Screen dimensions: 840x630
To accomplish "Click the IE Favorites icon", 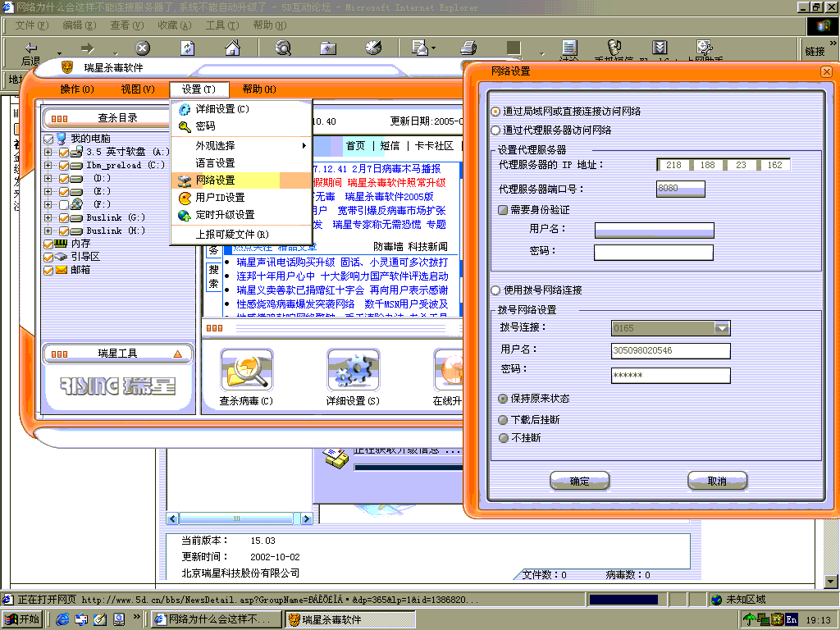I will [x=328, y=48].
